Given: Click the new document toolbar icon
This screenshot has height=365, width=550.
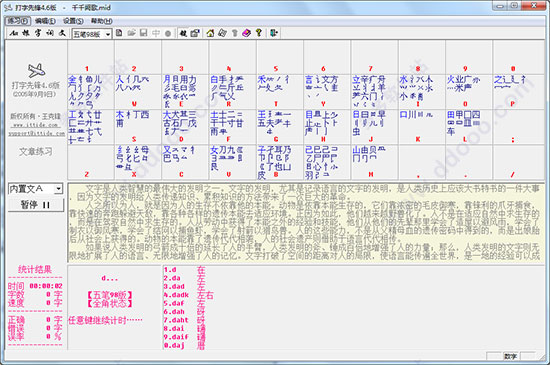Looking at the screenshot, I should pos(119,33).
